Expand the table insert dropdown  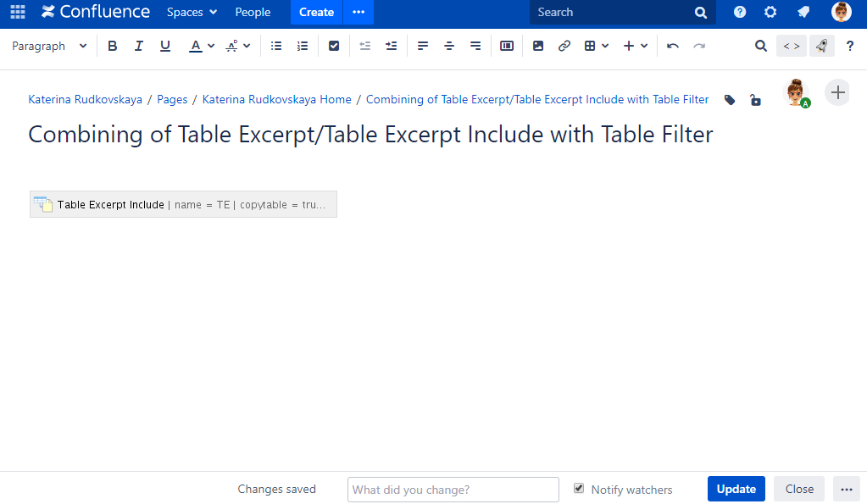click(597, 47)
